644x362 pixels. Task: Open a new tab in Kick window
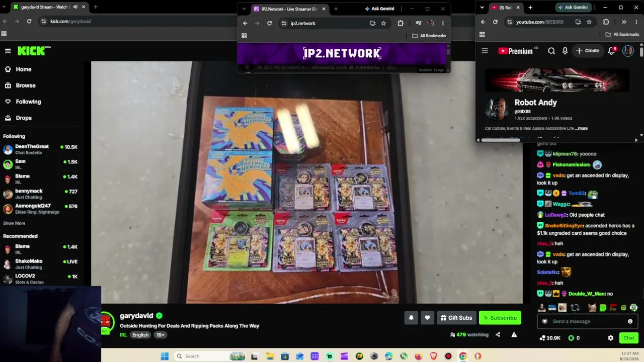point(96,7)
